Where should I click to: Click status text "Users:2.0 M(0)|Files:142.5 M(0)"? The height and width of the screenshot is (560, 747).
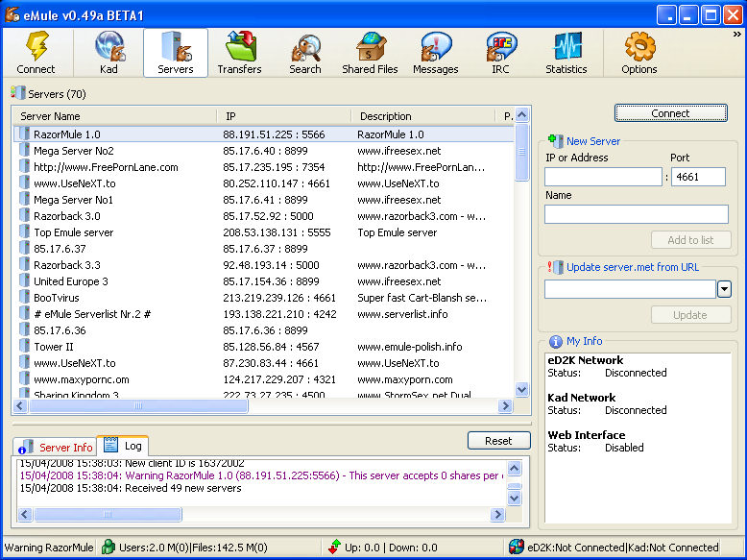(193, 548)
